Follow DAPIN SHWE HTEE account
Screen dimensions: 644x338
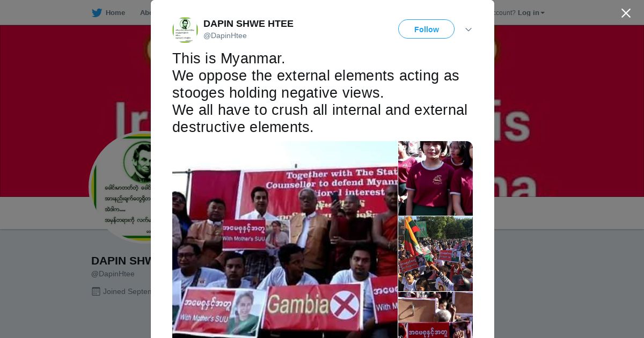click(426, 29)
